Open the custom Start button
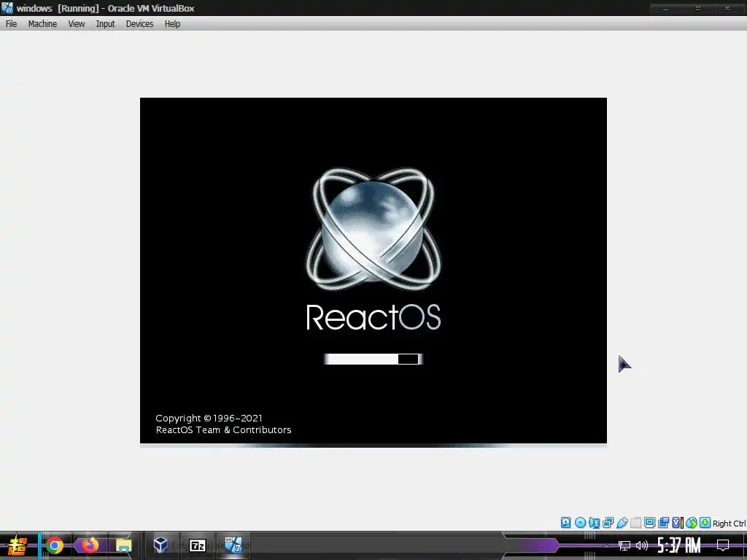747x560 pixels. pos(17,545)
